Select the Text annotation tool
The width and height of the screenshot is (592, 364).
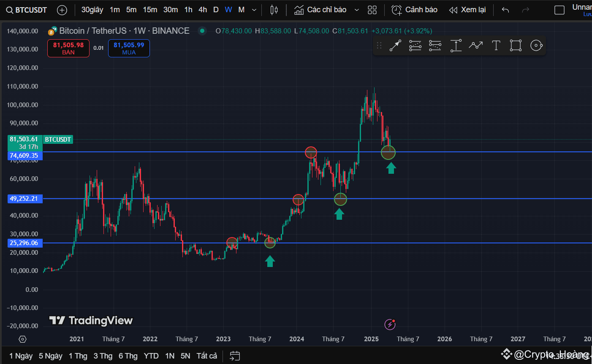point(496,45)
